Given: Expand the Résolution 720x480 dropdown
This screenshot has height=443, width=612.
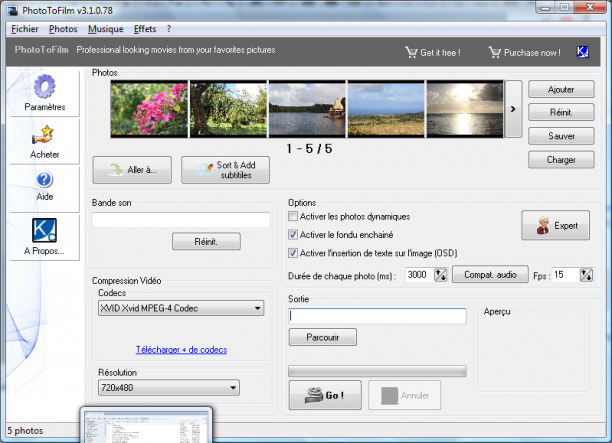Looking at the screenshot, I should (169, 388).
